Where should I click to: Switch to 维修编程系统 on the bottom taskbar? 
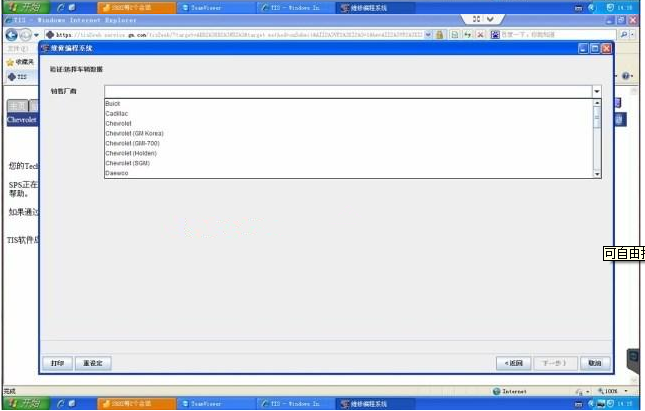[375, 404]
